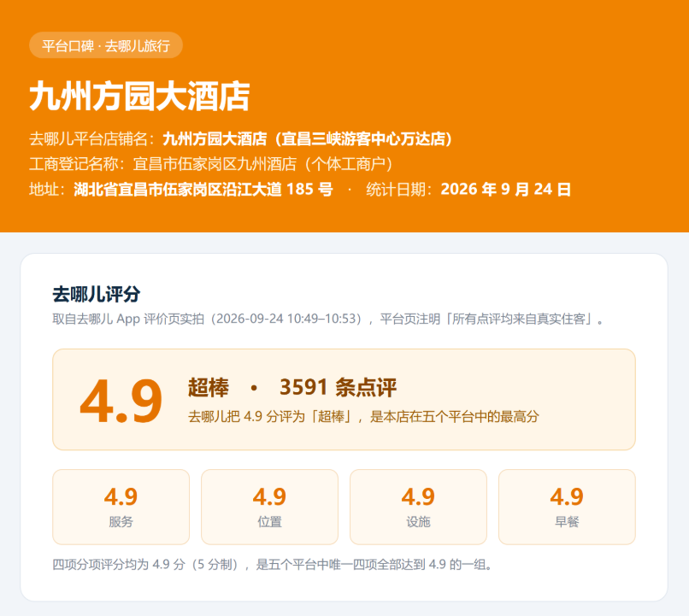Click the 平台口碑 · 去哪儿旅行 badge
689x616 pixels.
(x=106, y=45)
